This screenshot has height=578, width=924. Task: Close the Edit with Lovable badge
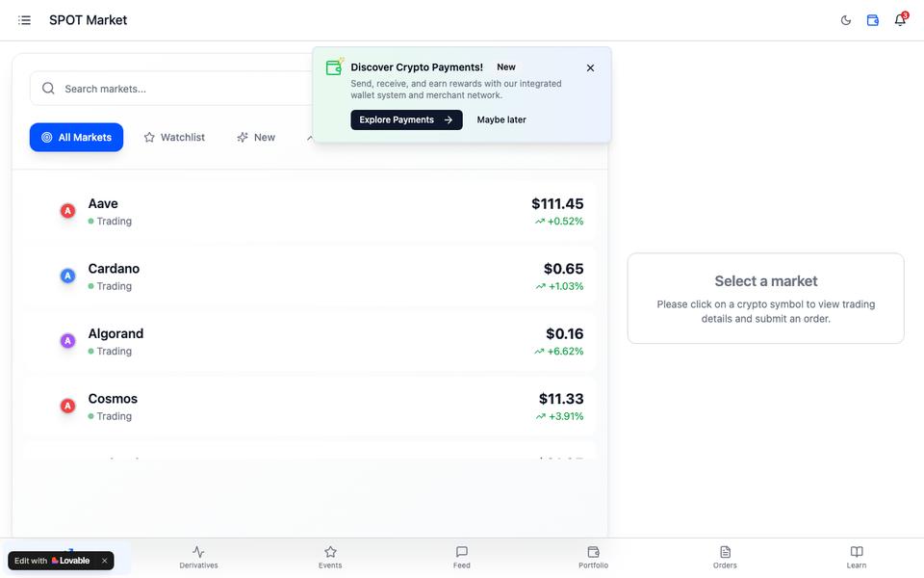104,561
